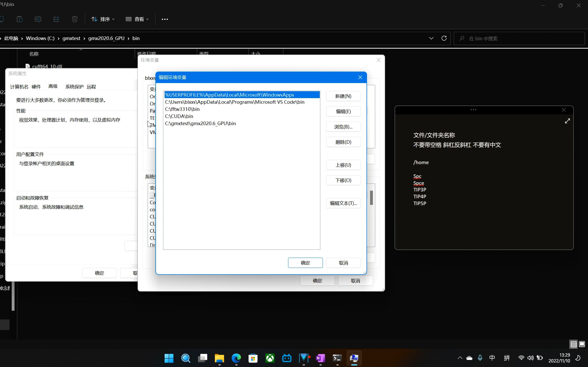Click the share icon in Explorer toolbar

coord(56,19)
